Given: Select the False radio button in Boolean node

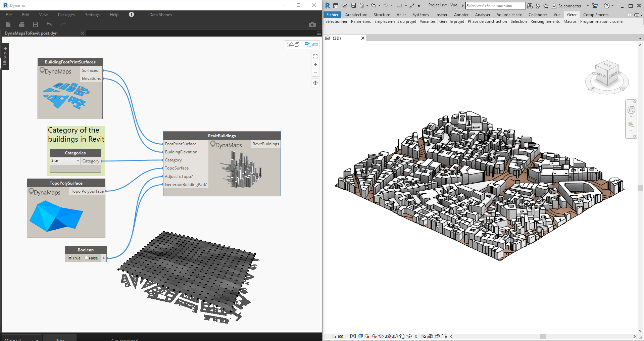Looking at the screenshot, I should pyautogui.click(x=87, y=258).
